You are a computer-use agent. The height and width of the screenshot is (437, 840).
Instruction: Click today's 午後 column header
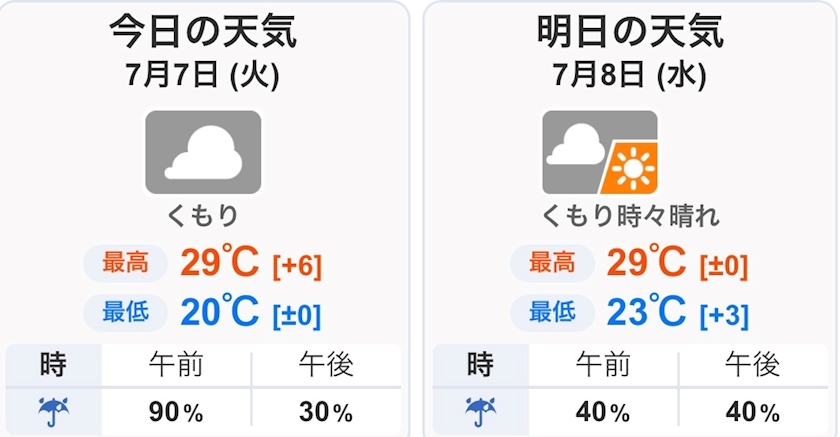coord(326,365)
